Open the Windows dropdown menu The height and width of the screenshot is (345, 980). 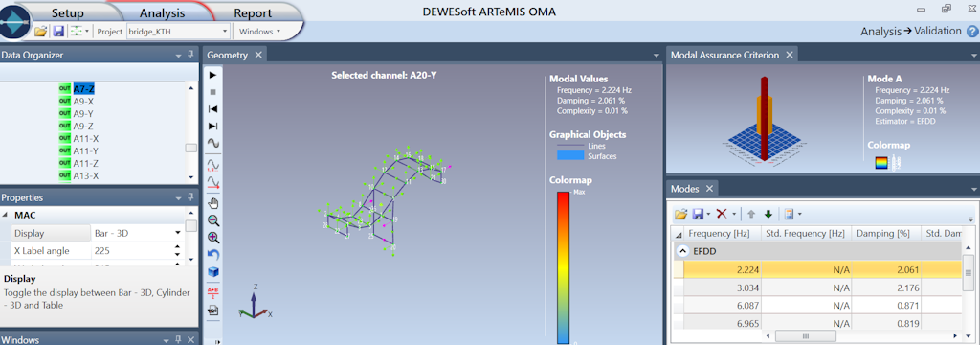[260, 31]
